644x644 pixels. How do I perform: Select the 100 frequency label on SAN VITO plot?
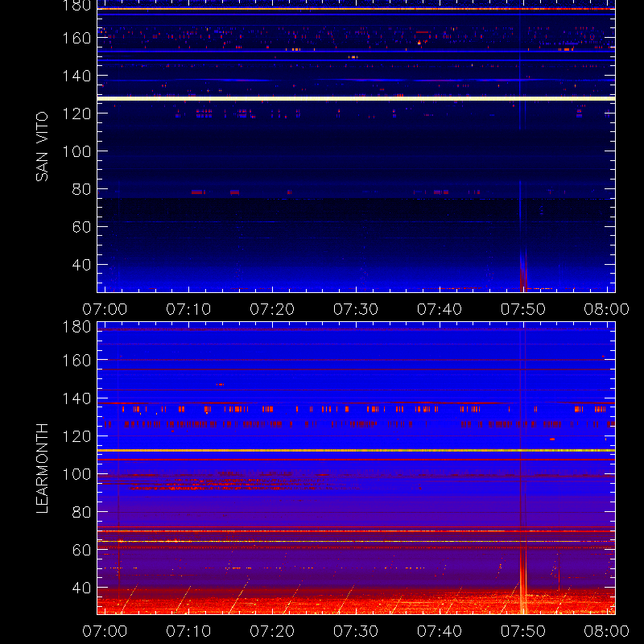coord(76,151)
